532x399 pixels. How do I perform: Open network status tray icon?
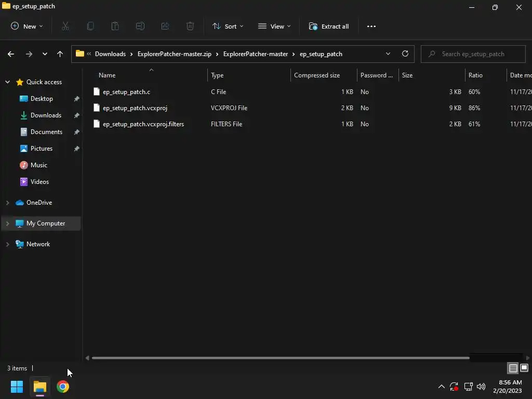(x=468, y=387)
